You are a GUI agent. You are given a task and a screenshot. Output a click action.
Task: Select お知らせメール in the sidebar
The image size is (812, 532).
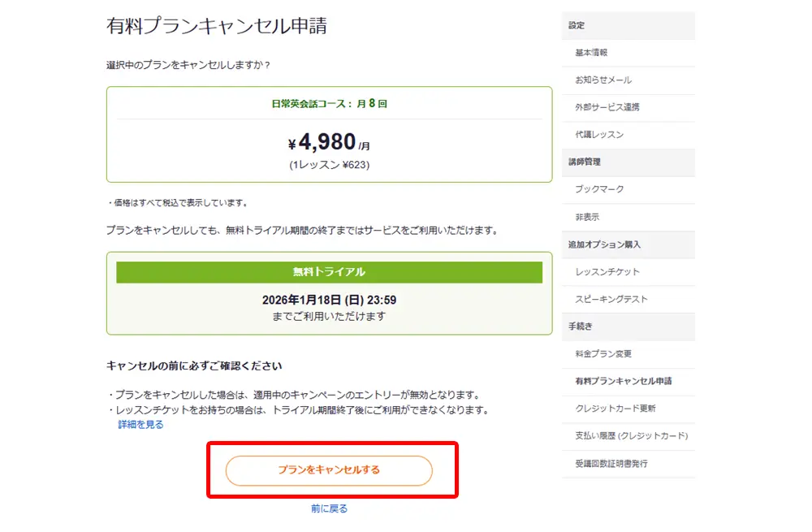[603, 80]
